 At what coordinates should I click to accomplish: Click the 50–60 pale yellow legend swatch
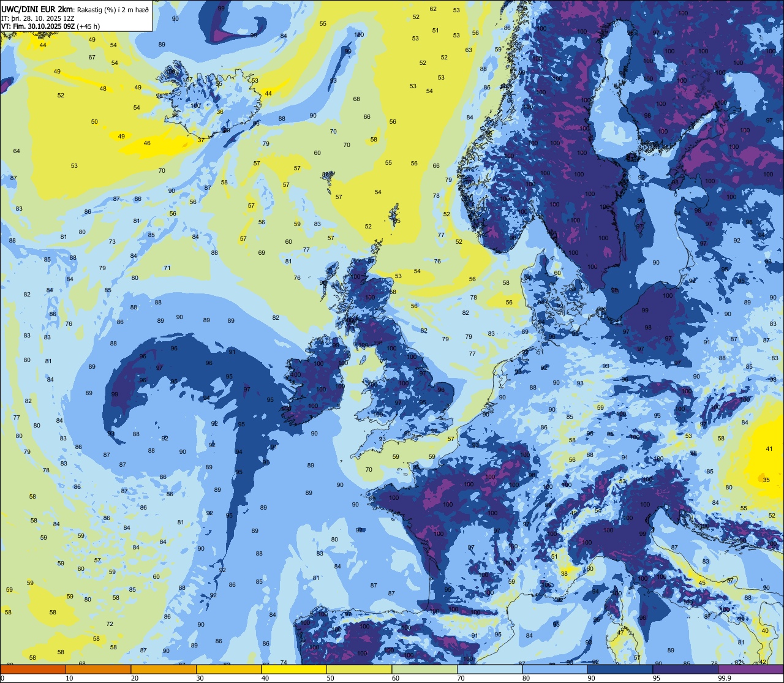coord(359,669)
